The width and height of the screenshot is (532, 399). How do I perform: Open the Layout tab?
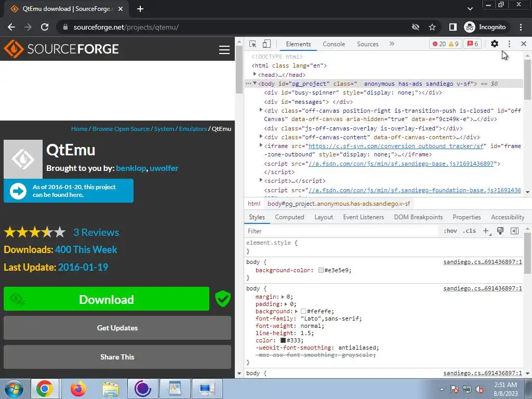(324, 217)
